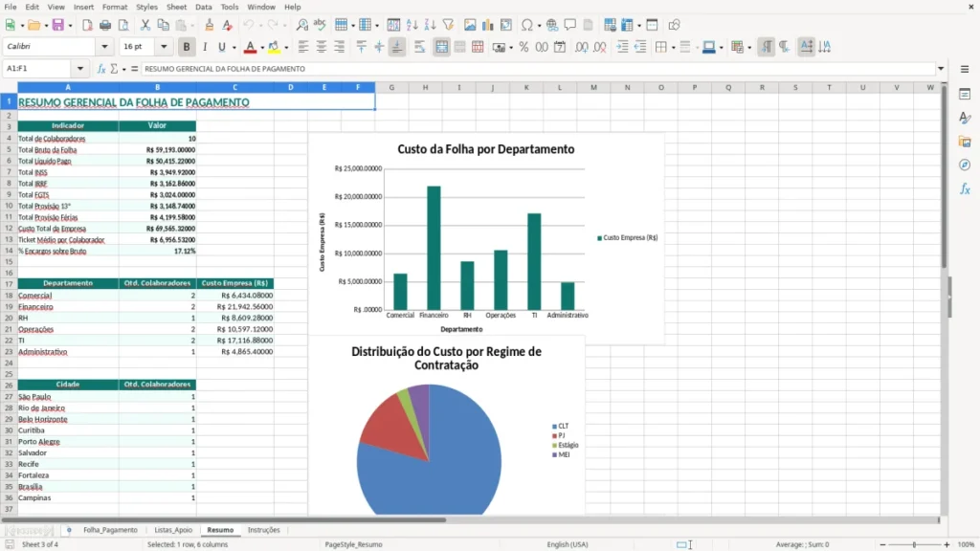Open the Sheet menu
This screenshot has height=551, width=980.
coord(176,7)
